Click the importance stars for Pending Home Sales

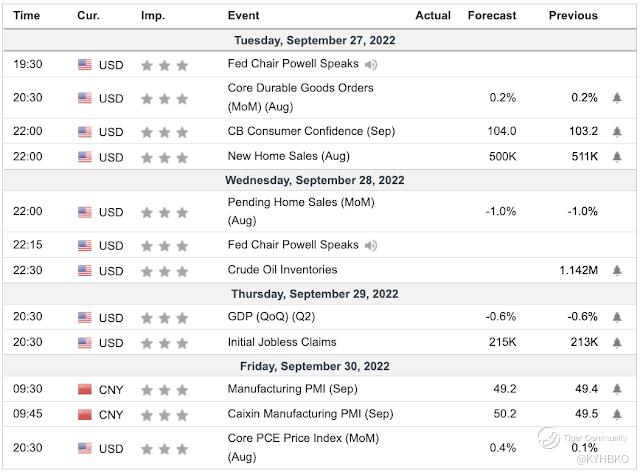[x=164, y=212]
